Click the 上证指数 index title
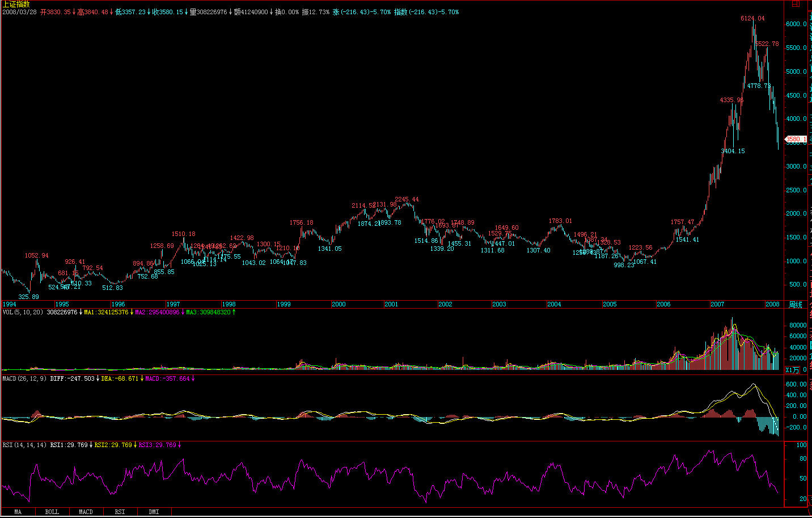812x518 pixels. coord(16,4)
